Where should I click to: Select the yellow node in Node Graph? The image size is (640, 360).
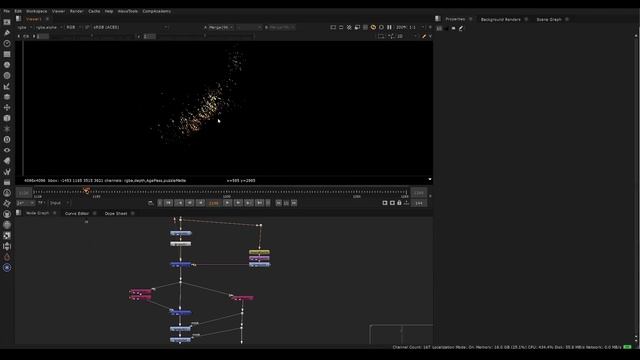pos(259,252)
